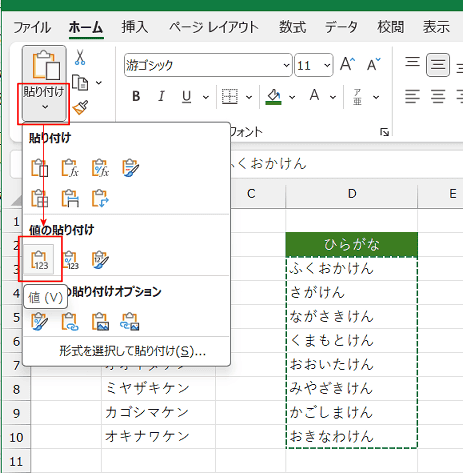Click the Cut scissors icon
The width and height of the screenshot is (463, 473).
coord(80,57)
